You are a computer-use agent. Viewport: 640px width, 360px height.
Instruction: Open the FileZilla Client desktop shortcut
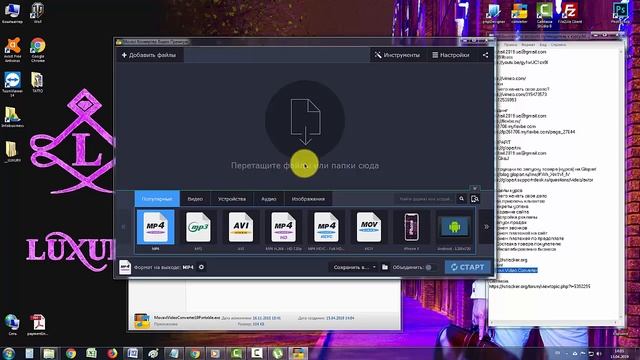570,13
